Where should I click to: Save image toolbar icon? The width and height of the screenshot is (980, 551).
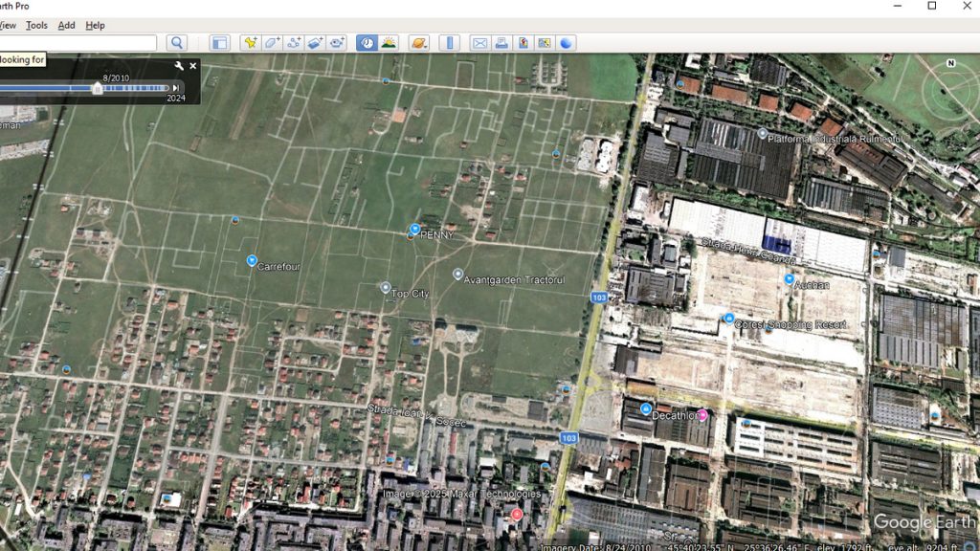(523, 42)
